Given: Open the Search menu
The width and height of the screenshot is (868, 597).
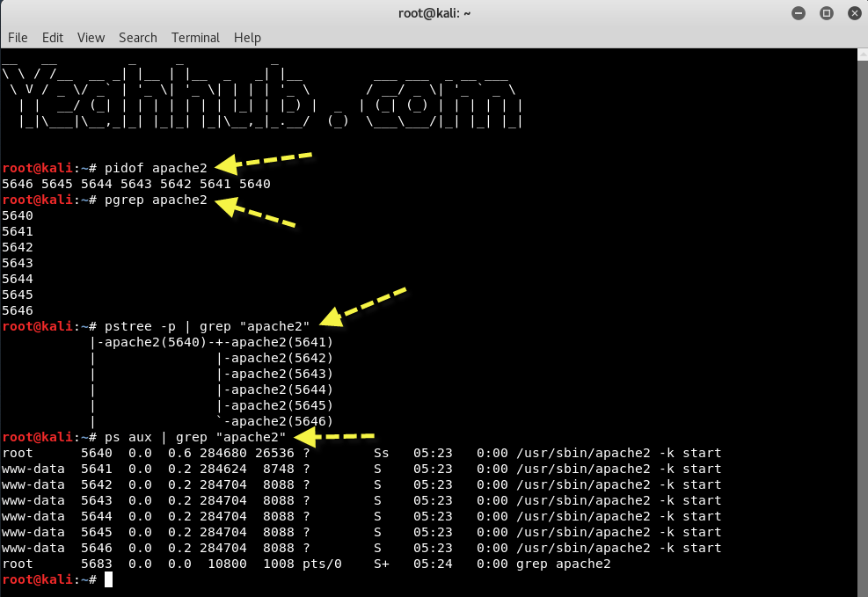Looking at the screenshot, I should point(137,38).
